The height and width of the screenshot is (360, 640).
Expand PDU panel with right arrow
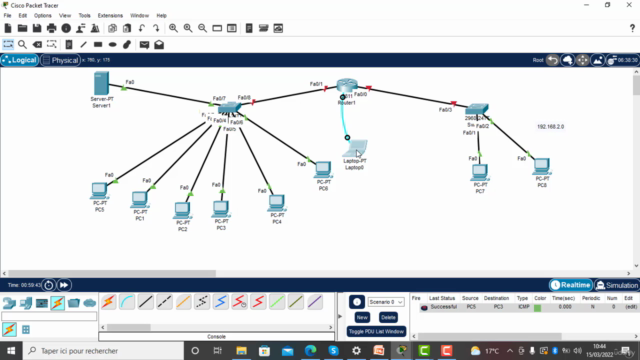[x=340, y=316]
